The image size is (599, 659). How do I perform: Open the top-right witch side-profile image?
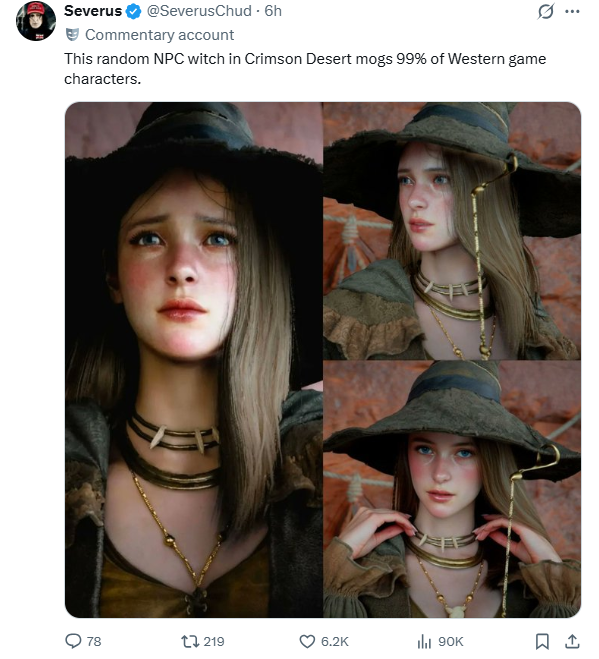click(452, 231)
